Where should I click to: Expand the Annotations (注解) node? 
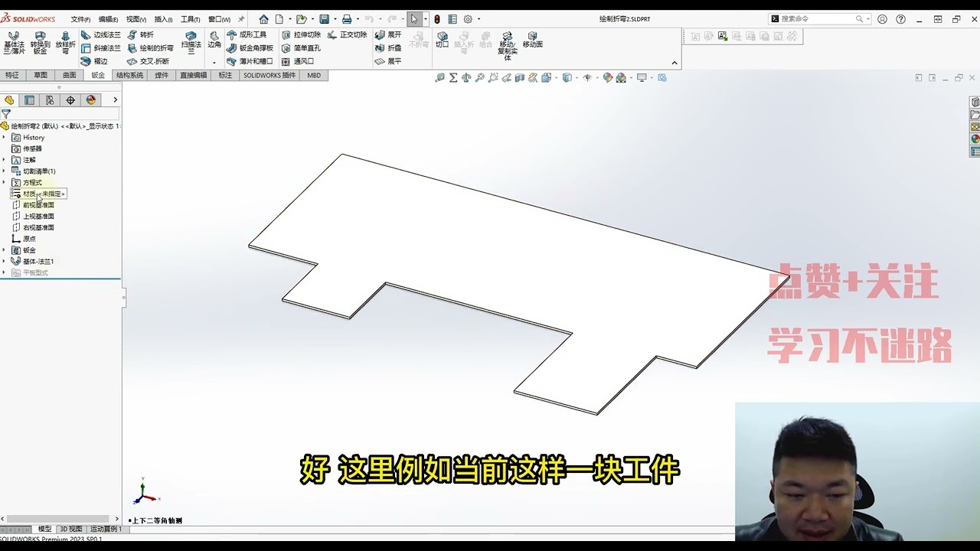coord(4,160)
